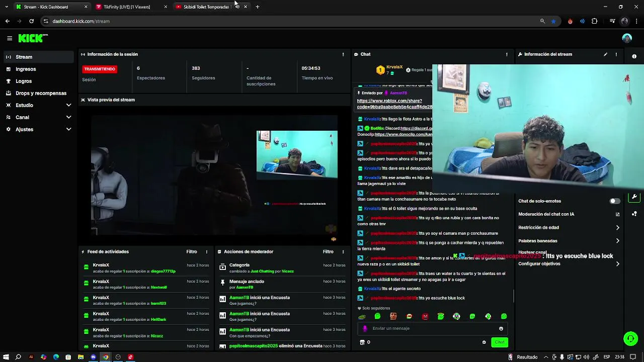The image size is (644, 362).
Task: Expand the Estudio sidebar section
Action: click(x=38, y=105)
